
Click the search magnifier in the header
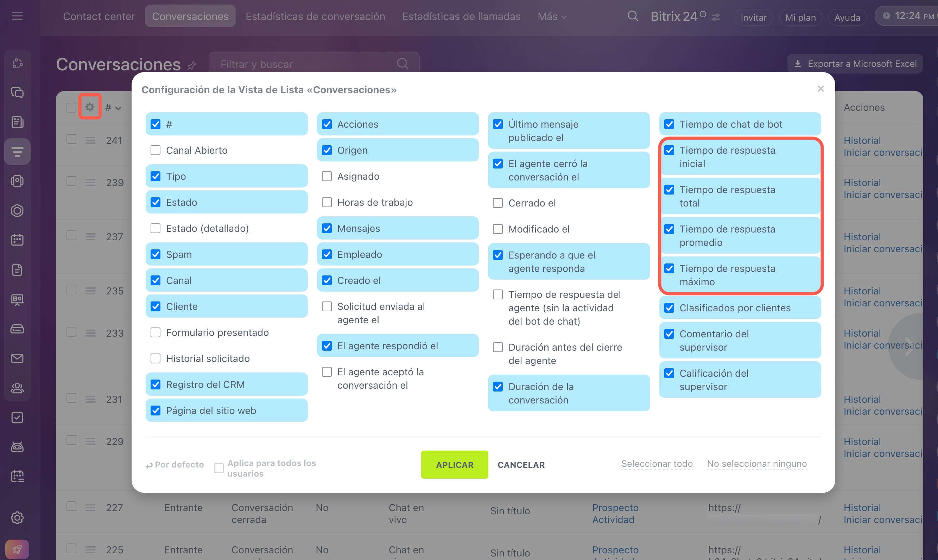click(633, 16)
